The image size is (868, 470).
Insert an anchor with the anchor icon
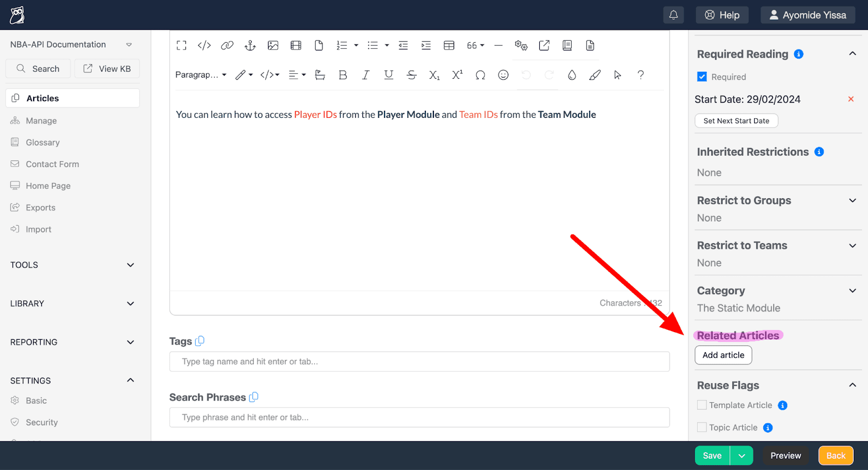(250, 46)
